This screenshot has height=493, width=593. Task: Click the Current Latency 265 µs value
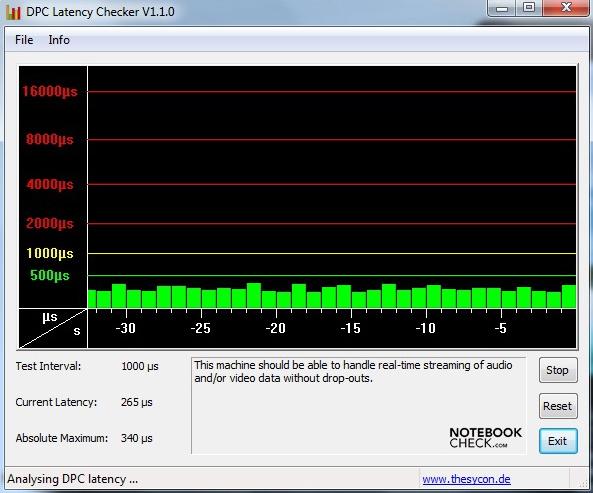[137, 402]
